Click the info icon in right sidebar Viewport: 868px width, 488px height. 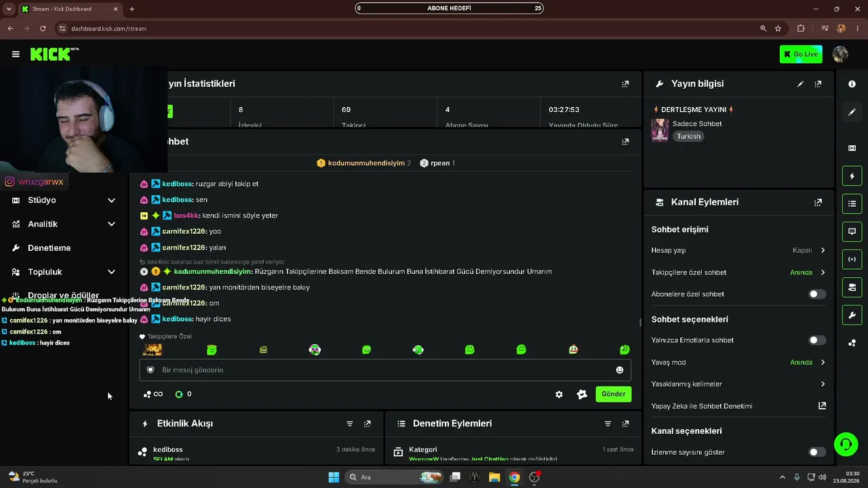tap(852, 84)
